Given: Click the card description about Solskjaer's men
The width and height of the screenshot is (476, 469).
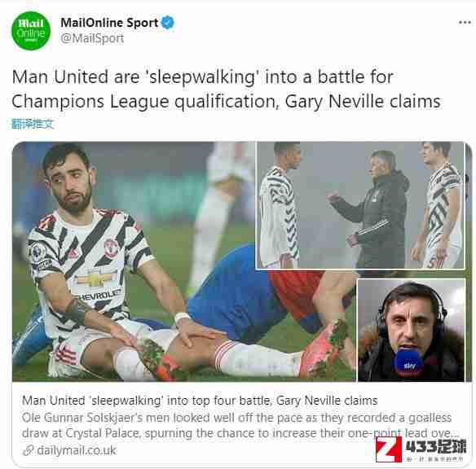Looking at the screenshot, I should (240, 425).
